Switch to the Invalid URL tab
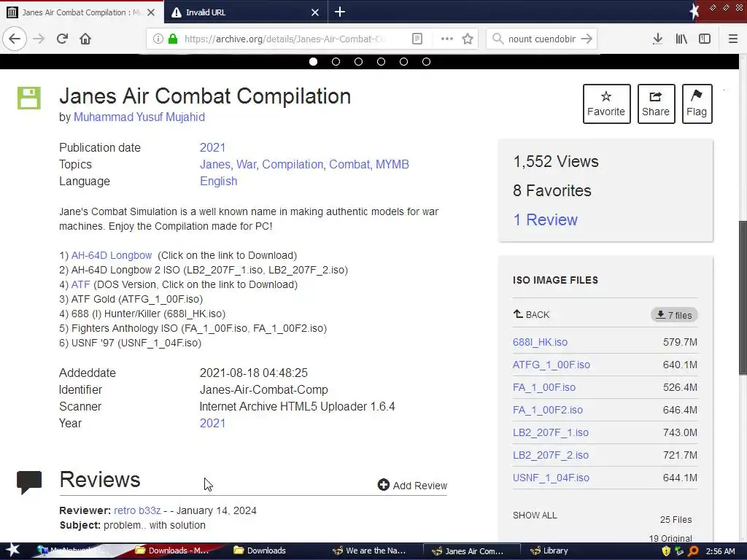Image resolution: width=747 pixels, height=560 pixels. 246,12
